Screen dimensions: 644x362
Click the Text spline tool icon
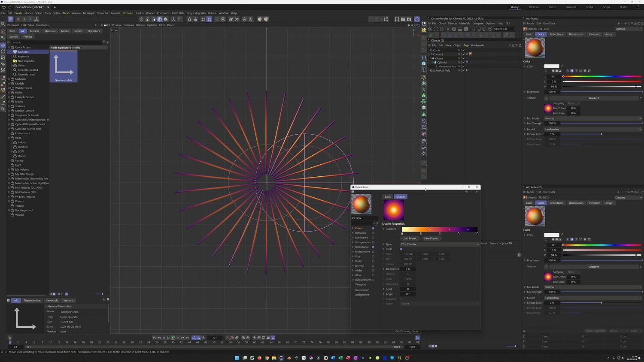point(424,69)
